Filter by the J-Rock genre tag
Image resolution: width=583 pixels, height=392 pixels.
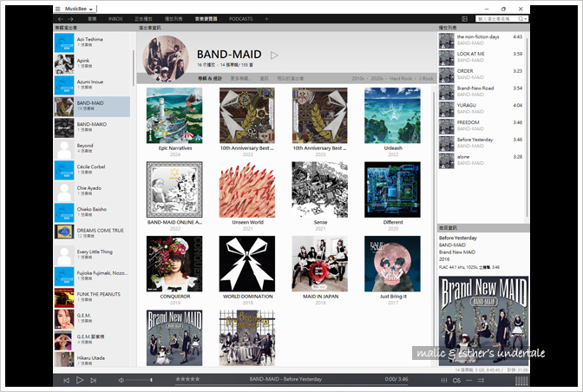click(x=426, y=78)
